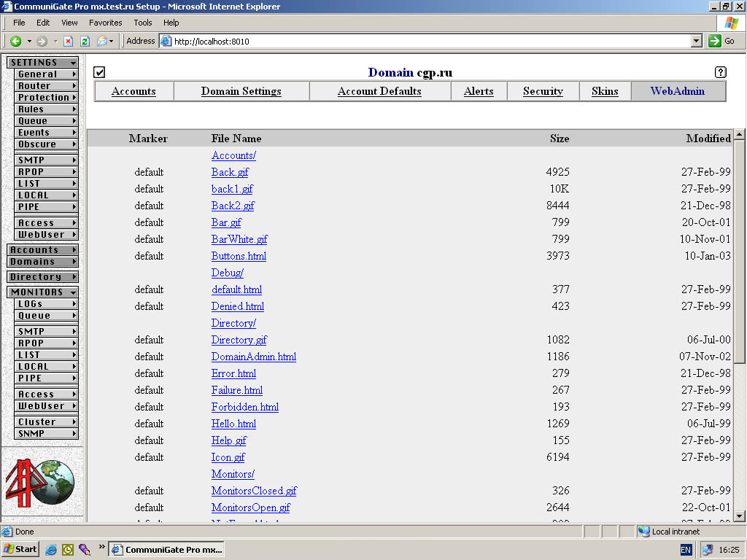The width and height of the screenshot is (747, 560).
Task: Open the SNMP monitor sidebar item
Action: click(x=47, y=434)
